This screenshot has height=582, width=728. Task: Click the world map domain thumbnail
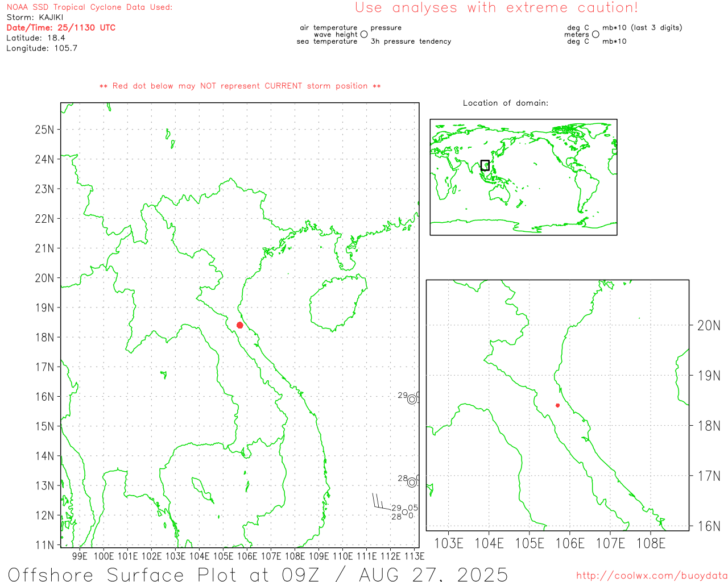523,177
